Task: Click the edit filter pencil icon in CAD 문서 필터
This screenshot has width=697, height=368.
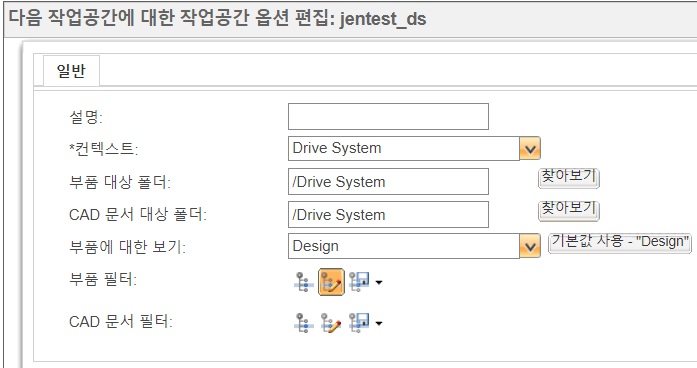Action: (x=331, y=323)
